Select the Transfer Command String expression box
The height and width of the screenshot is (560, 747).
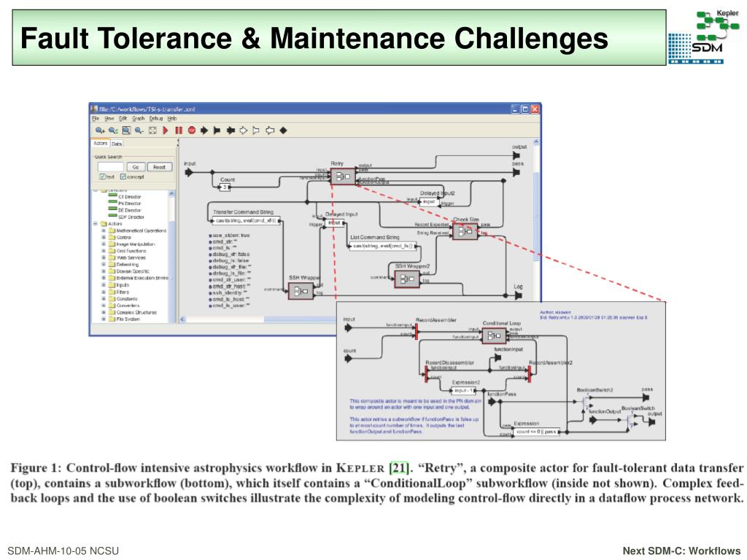(247, 220)
